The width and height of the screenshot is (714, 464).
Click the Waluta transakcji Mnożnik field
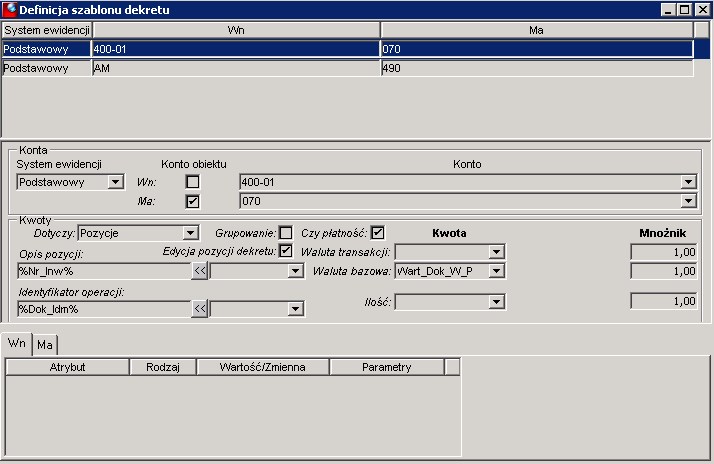664,252
